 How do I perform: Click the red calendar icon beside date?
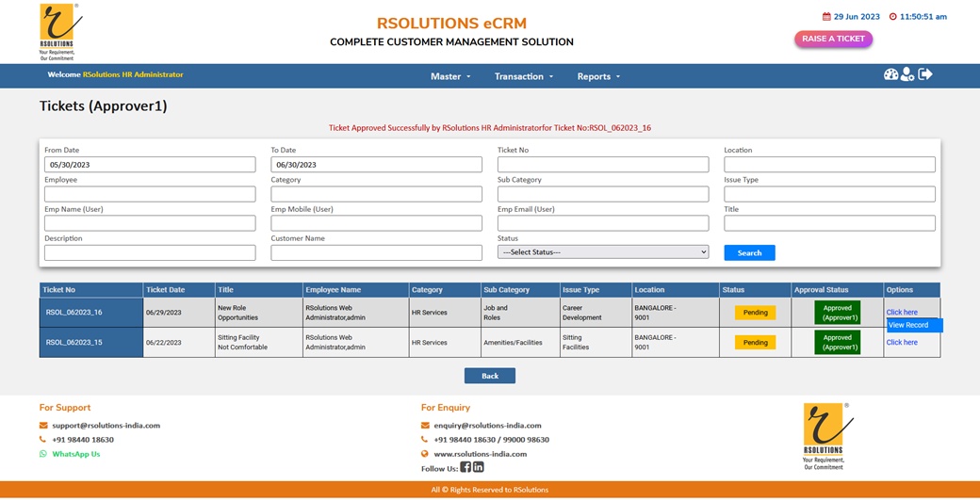tap(826, 17)
